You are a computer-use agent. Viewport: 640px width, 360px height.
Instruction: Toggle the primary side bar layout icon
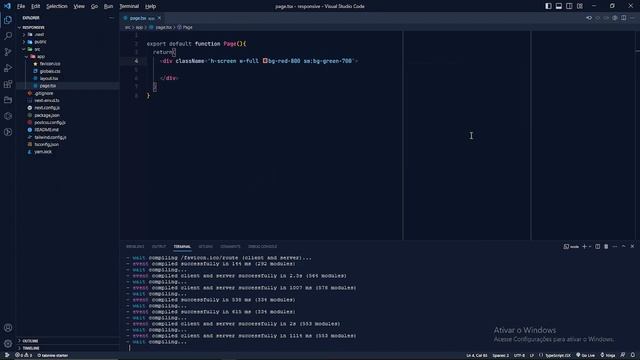coord(548,6)
